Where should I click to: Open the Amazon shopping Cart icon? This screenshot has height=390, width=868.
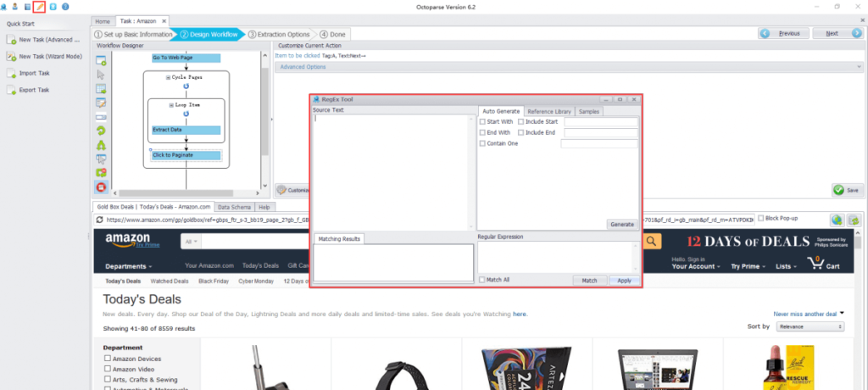coord(823,263)
